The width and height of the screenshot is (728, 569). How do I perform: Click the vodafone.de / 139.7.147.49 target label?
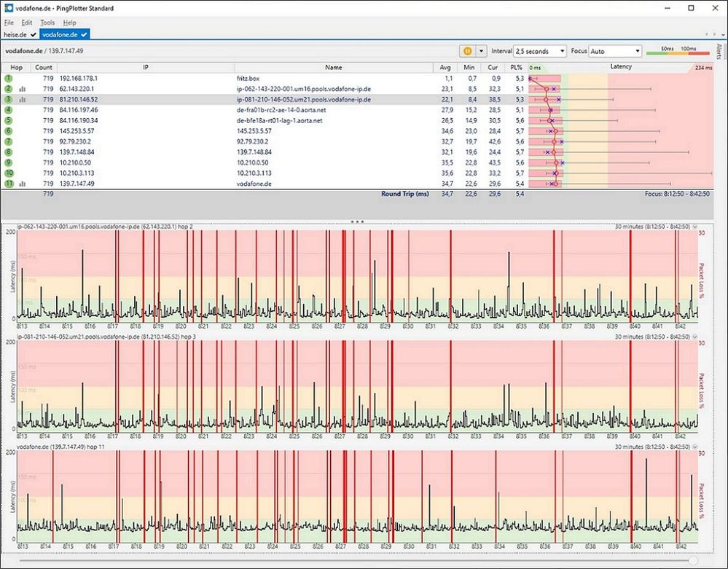coord(44,51)
